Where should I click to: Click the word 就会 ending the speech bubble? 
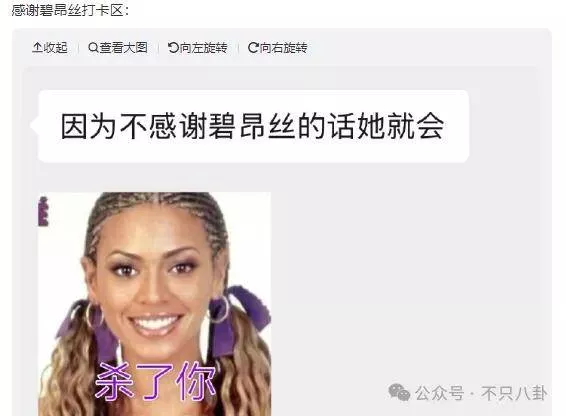tap(415, 126)
